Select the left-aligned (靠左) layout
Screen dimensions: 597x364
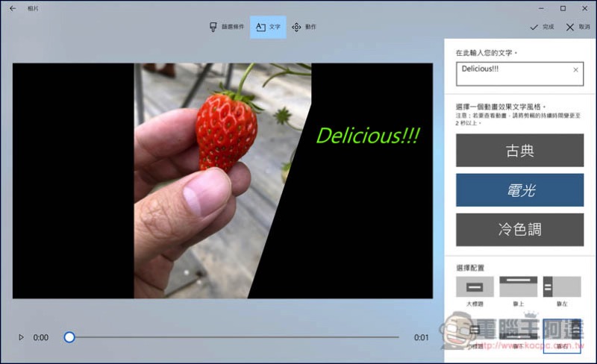(x=561, y=287)
